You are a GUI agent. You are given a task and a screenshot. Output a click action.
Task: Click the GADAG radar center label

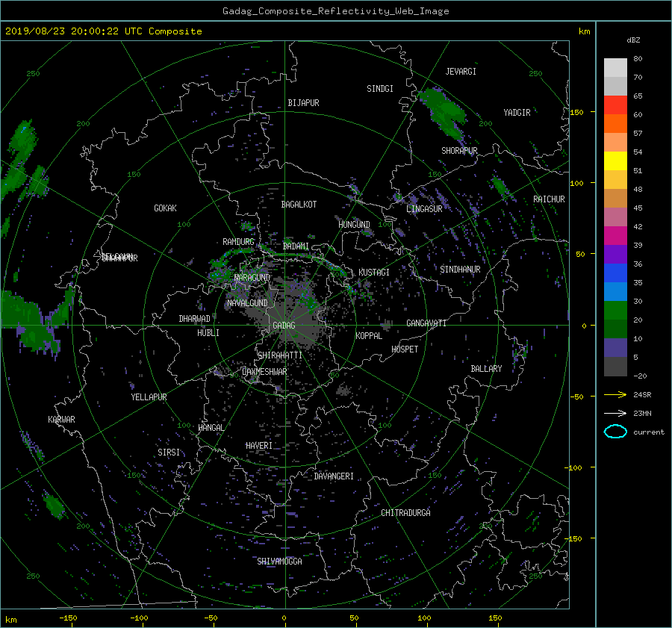coord(284,326)
